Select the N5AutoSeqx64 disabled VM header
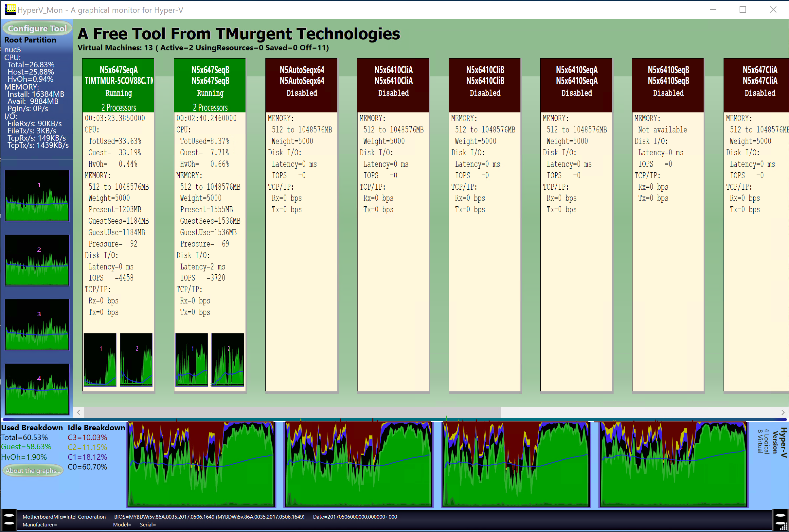The width and height of the screenshot is (789, 532). coord(301,85)
